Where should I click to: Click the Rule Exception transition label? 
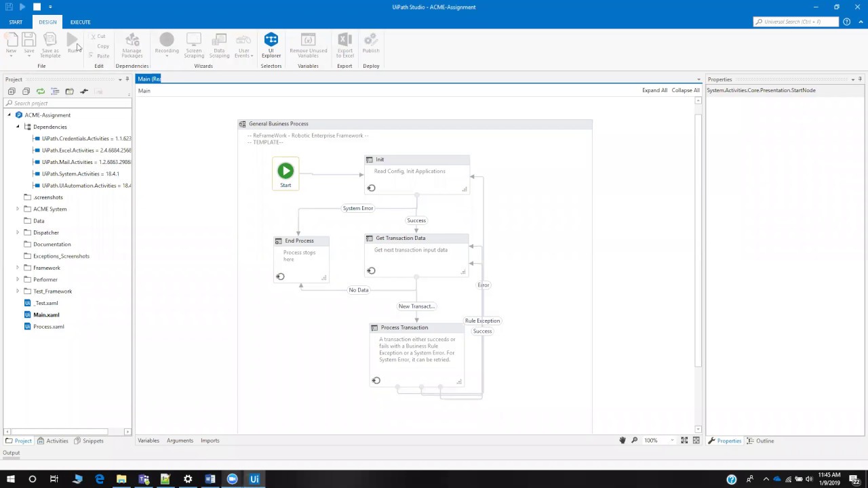[x=482, y=321]
